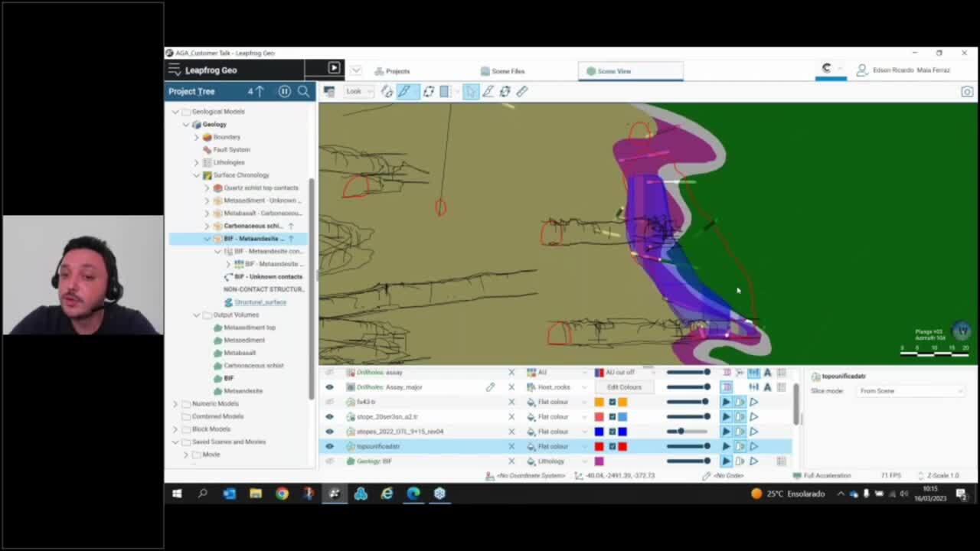Toggle visibility eye for topounificadatr
Screen dimensions: 980x551
click(329, 446)
